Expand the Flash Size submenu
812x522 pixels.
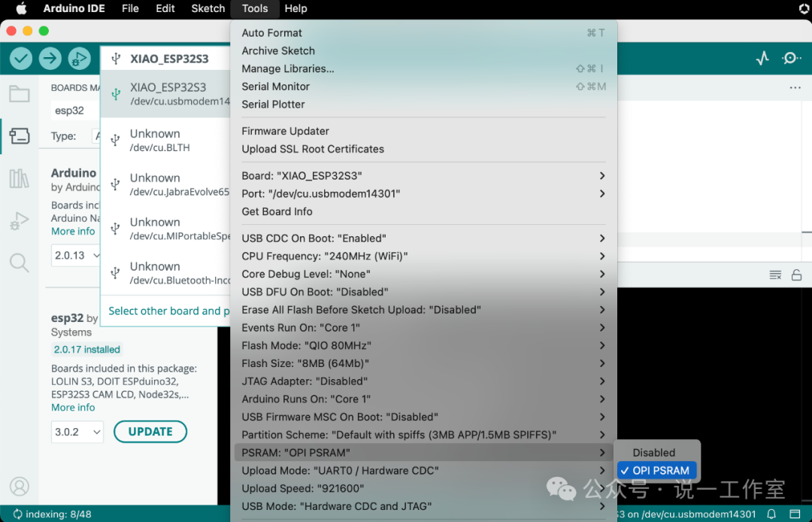coord(423,363)
